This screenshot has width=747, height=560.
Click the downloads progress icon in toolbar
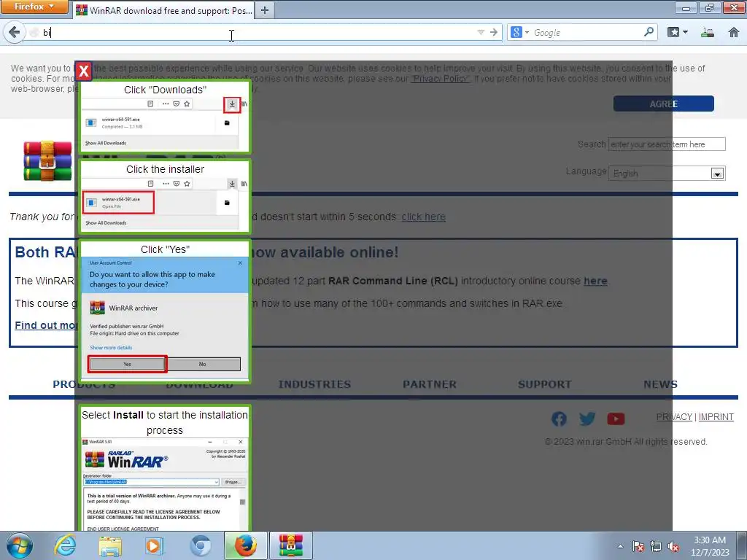click(x=708, y=32)
